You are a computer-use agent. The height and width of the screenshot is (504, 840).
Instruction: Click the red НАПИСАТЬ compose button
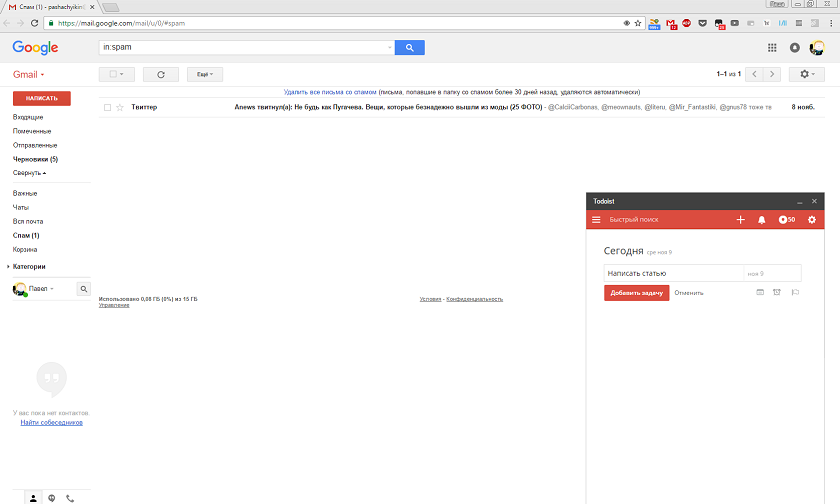pos(42,99)
